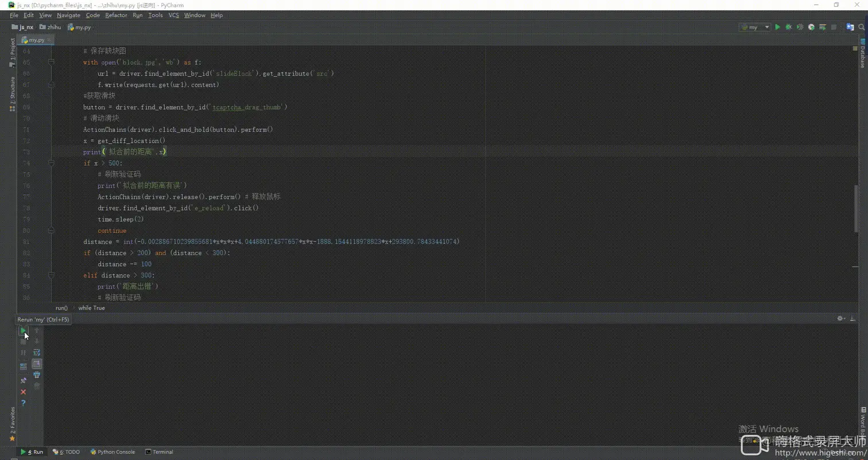The image size is (868, 460).
Task: Click the line 'x = get_diff_location()'
Action: pyautogui.click(x=124, y=141)
